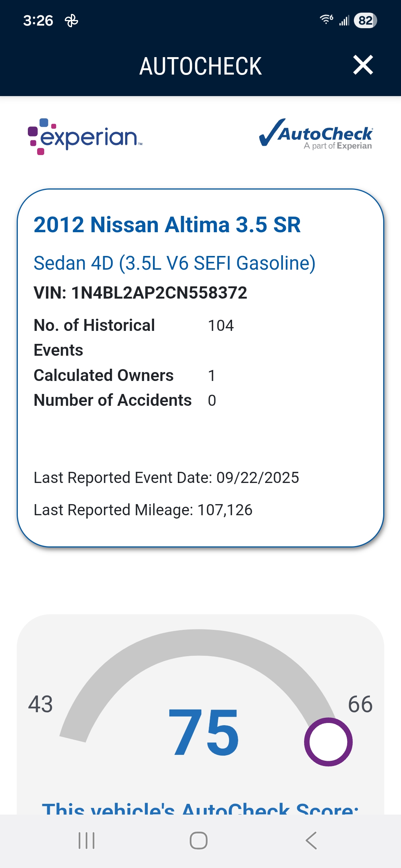The height and width of the screenshot is (868, 401).
Task: Tap the Android back arrow
Action: point(311,841)
